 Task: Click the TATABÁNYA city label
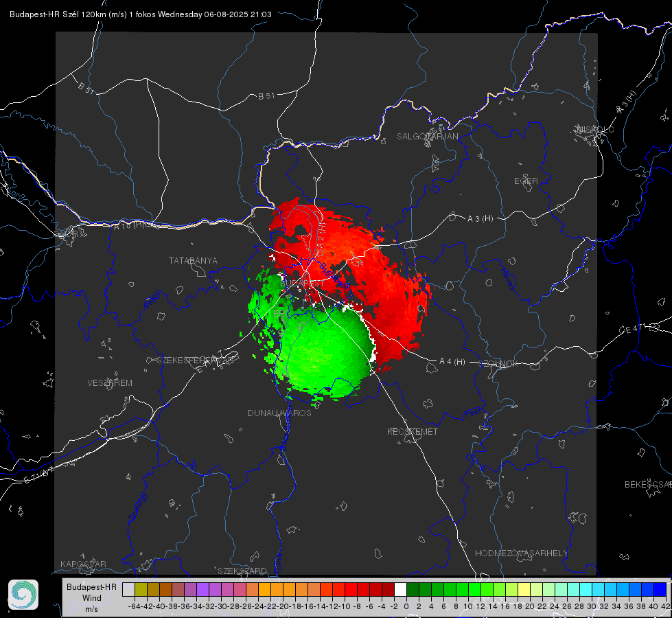(x=193, y=260)
